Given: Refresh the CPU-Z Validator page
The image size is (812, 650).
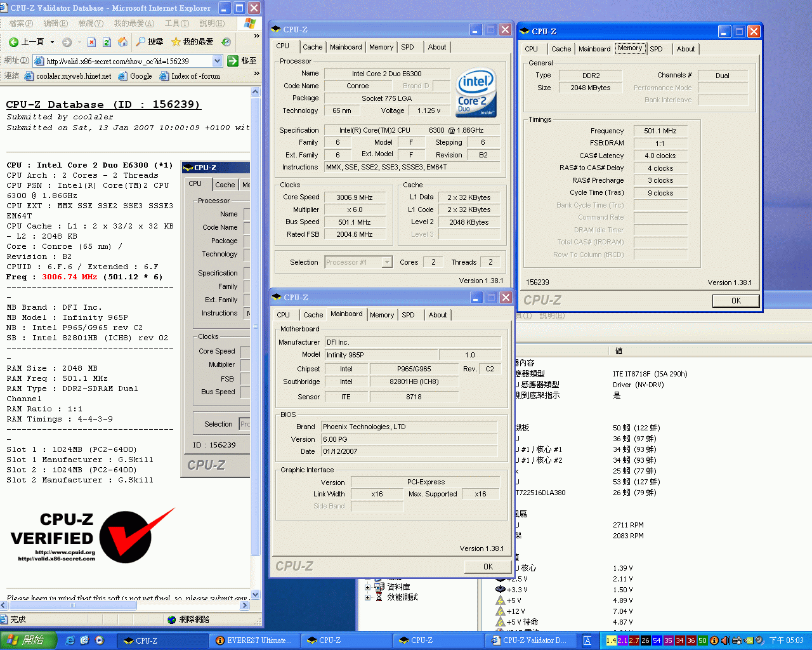Looking at the screenshot, I should (107, 42).
